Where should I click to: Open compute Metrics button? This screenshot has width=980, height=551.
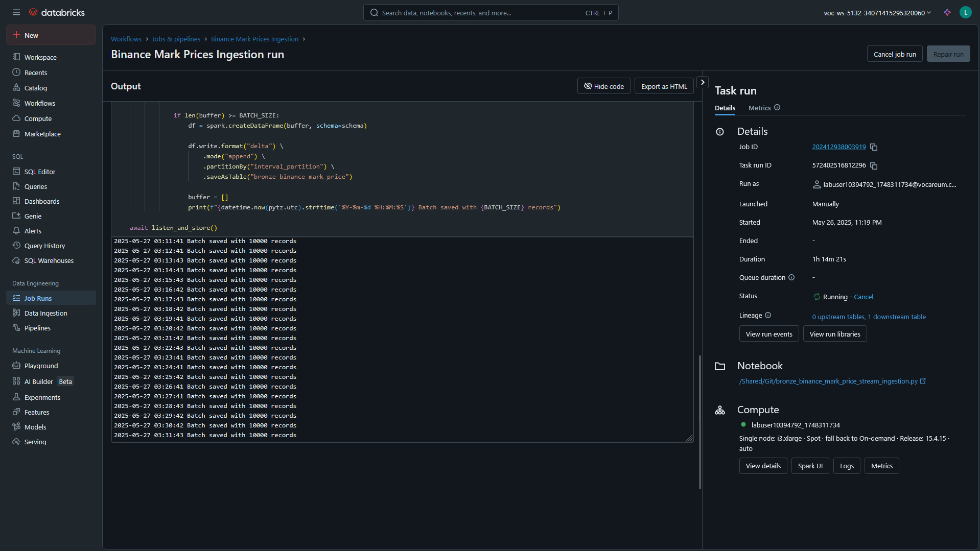coord(881,466)
